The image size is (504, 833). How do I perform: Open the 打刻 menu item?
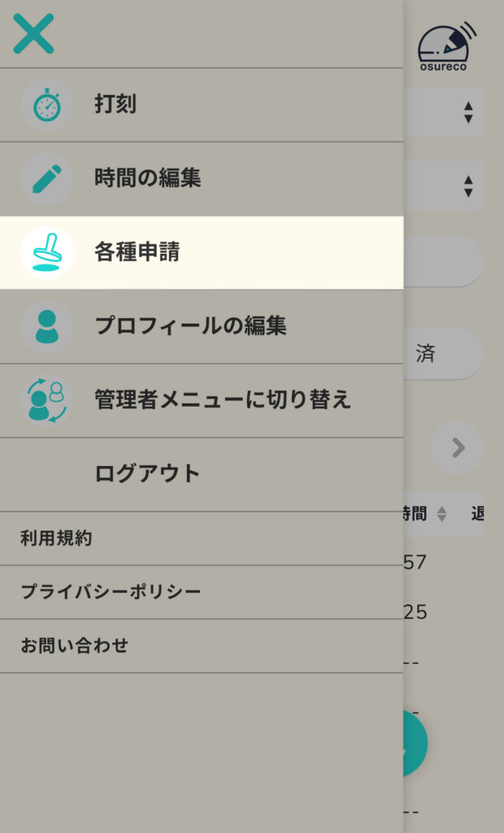pos(115,105)
